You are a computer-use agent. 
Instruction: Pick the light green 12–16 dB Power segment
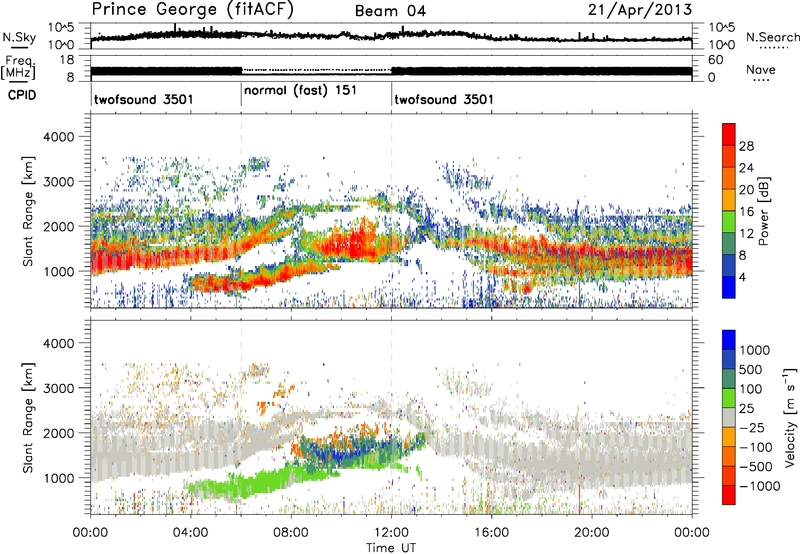[x=729, y=221]
